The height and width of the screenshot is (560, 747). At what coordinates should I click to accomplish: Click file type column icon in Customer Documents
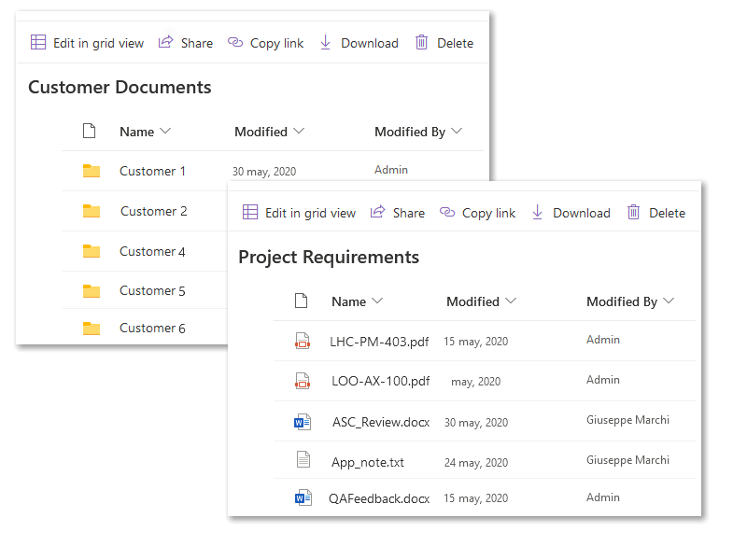tap(89, 131)
